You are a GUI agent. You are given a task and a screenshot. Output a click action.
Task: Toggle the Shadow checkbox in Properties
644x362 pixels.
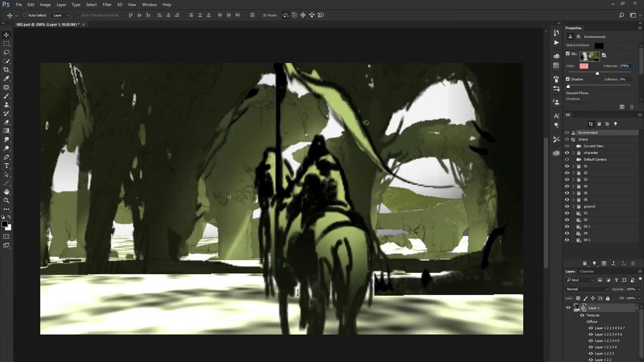click(568, 79)
